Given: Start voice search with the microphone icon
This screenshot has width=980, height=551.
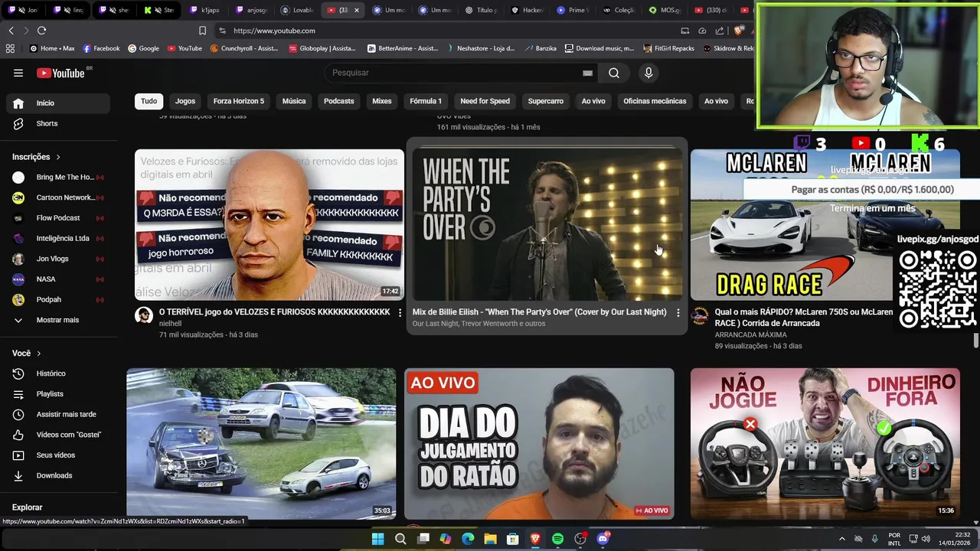Looking at the screenshot, I should [648, 73].
